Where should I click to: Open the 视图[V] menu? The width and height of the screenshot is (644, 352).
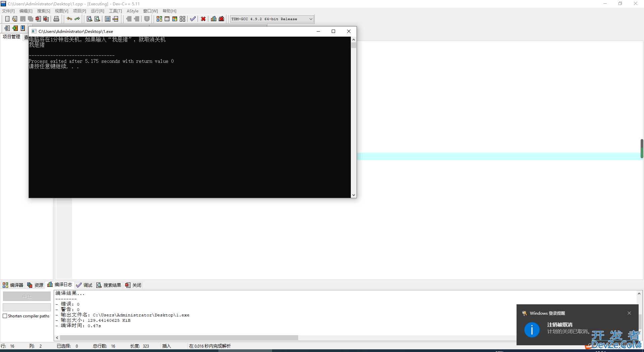click(x=61, y=11)
